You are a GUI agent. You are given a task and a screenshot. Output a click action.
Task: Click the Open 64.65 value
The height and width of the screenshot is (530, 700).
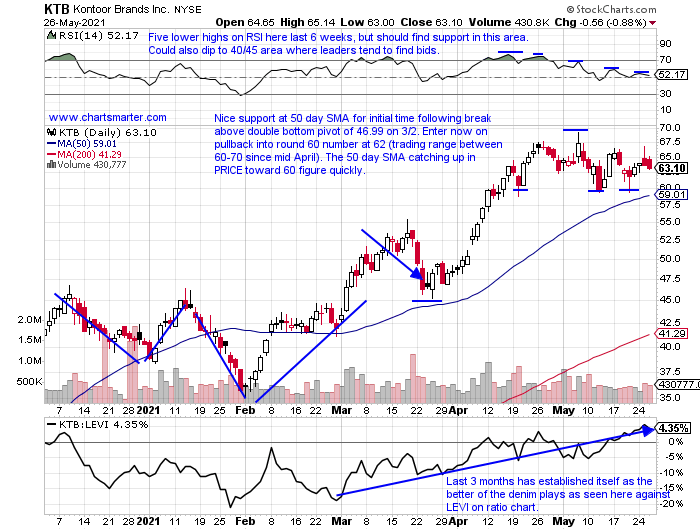coord(245,22)
